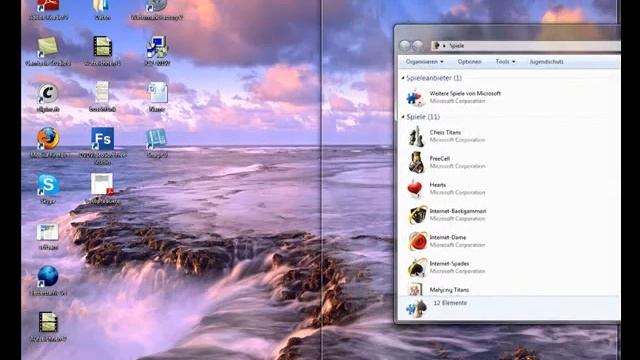This screenshot has width=640, height=360.
Task: Collapse the Spiele (11) group
Action: 403,117
